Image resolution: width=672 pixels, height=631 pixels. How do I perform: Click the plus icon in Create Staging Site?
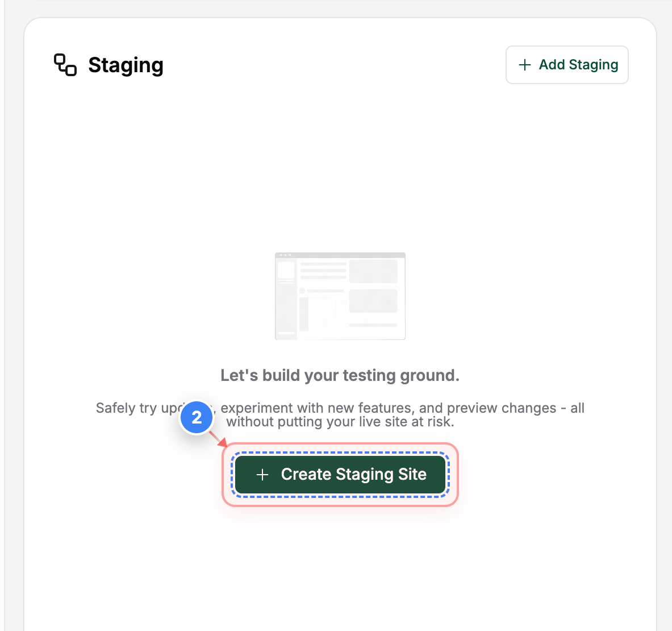click(x=262, y=474)
